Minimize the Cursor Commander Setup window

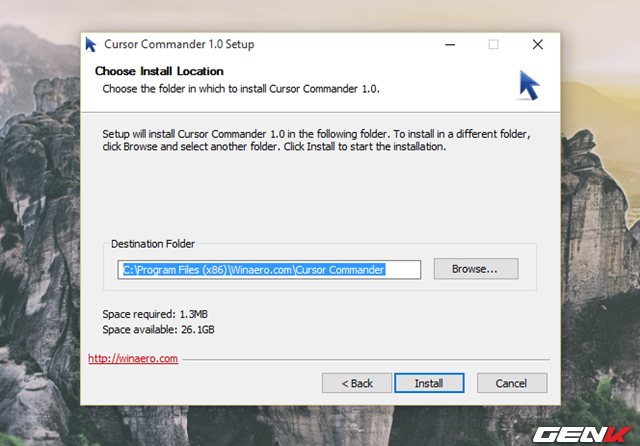coord(447,44)
